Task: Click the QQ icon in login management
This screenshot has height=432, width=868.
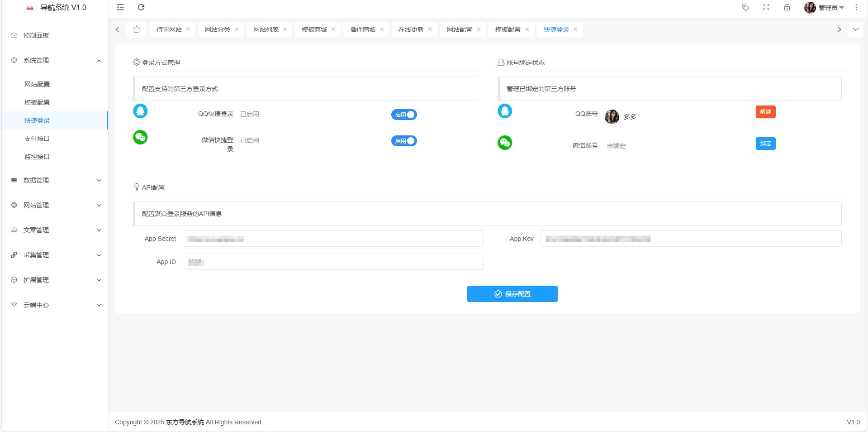Action: click(x=140, y=110)
